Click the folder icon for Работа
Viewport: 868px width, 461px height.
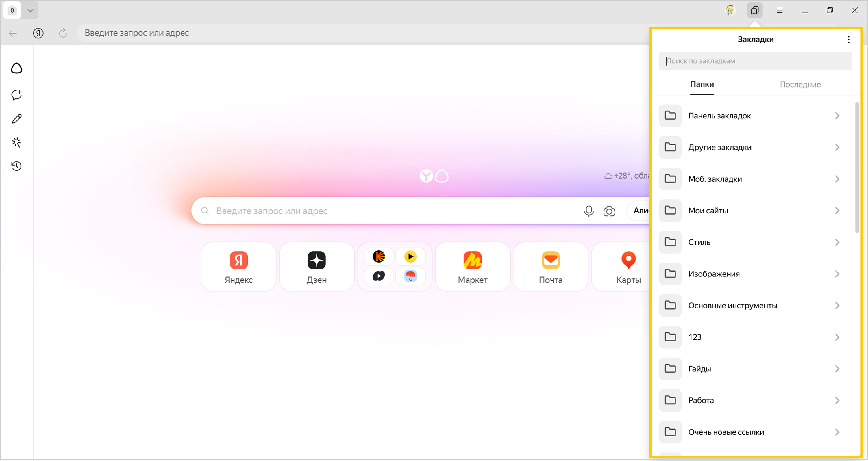pyautogui.click(x=670, y=401)
